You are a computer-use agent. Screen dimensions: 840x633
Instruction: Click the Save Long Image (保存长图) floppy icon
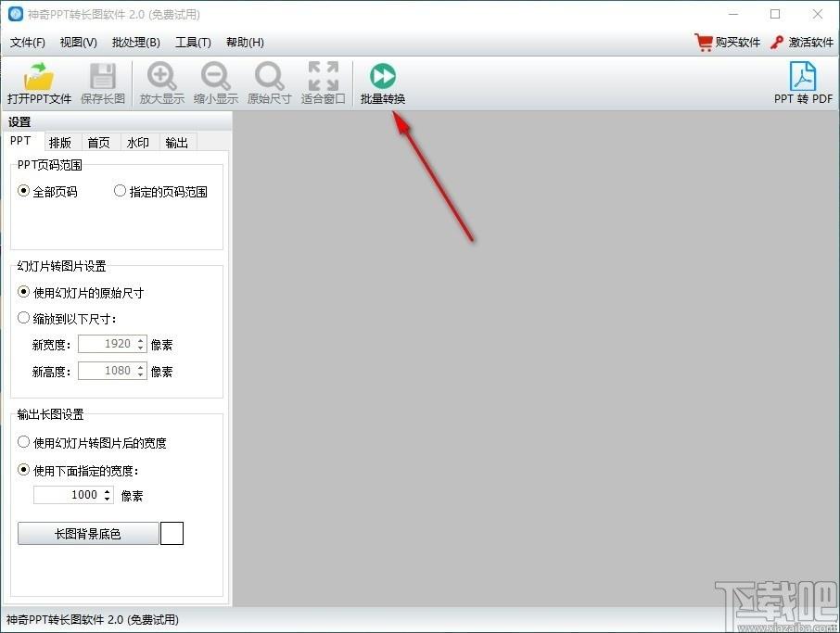coord(102,76)
